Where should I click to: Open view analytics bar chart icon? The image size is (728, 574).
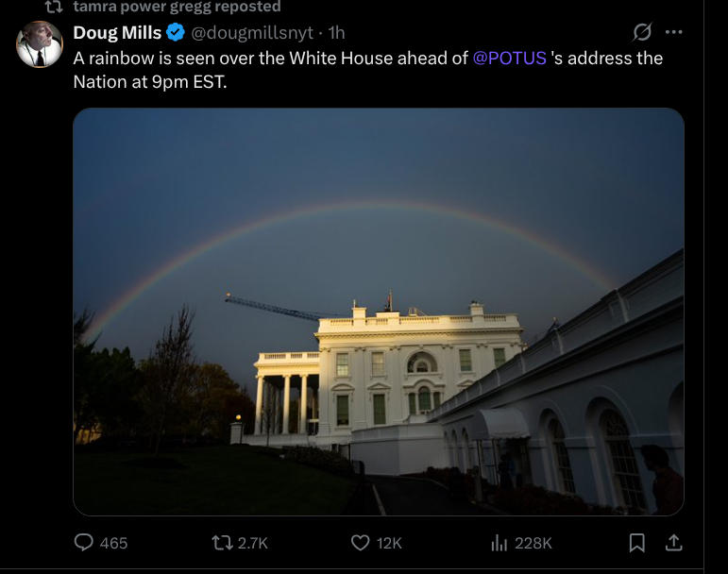point(499,543)
